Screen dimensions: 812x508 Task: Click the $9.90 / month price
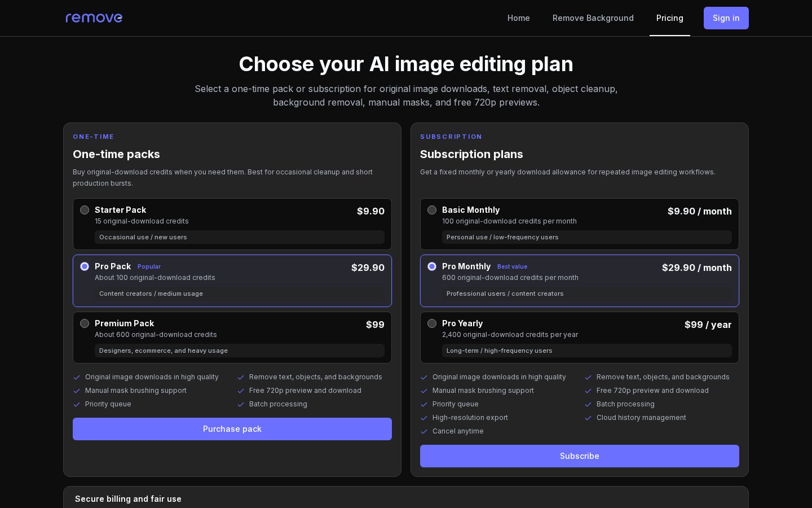700,211
